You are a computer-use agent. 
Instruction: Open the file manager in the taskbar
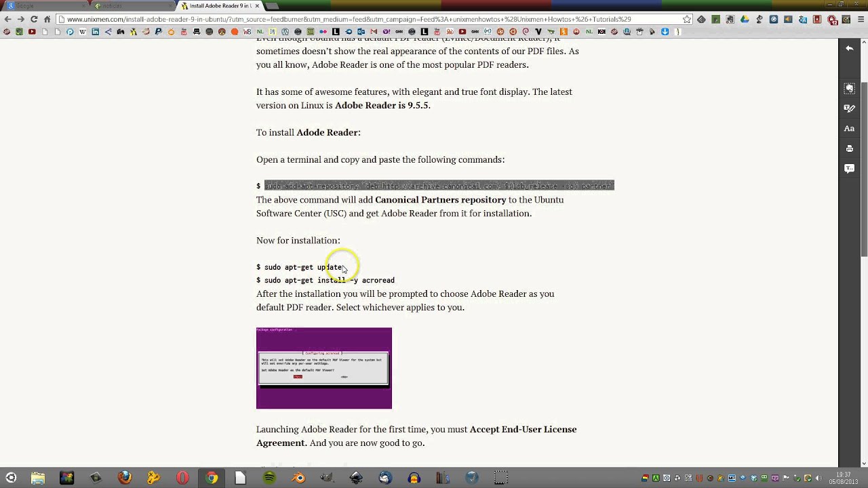[37, 478]
